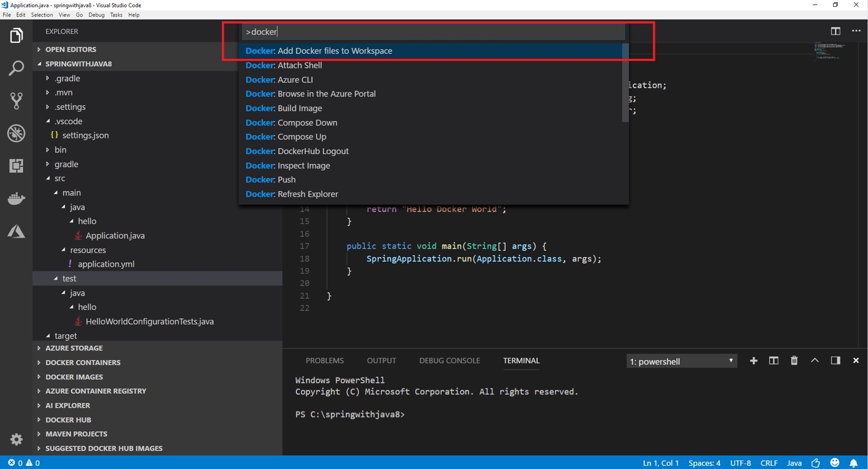Open the Debug view in activity bar

tap(16, 133)
